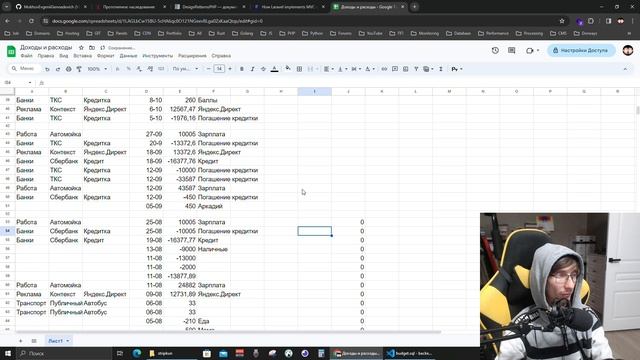Screen dimensions: 640x360
Task: Format selection as currency
Action: [118, 69]
